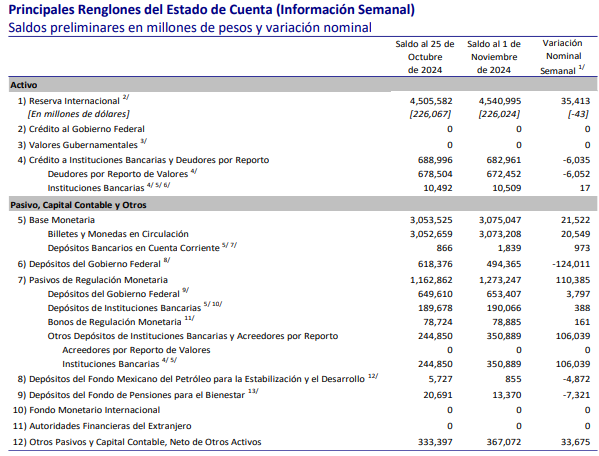Screen dimensions: 599x456
Task: Click row '4) Crédito a Instituciones Bancarias y Deudores por Reporto'
Action: click(x=143, y=160)
